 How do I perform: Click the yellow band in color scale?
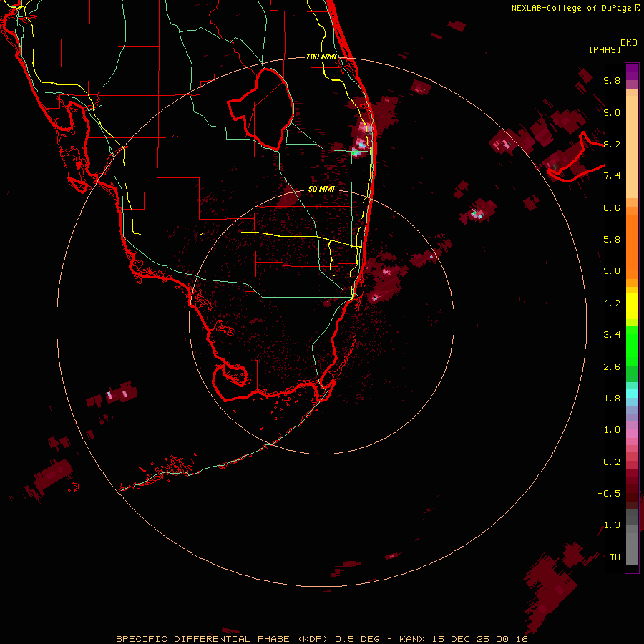(x=632, y=306)
